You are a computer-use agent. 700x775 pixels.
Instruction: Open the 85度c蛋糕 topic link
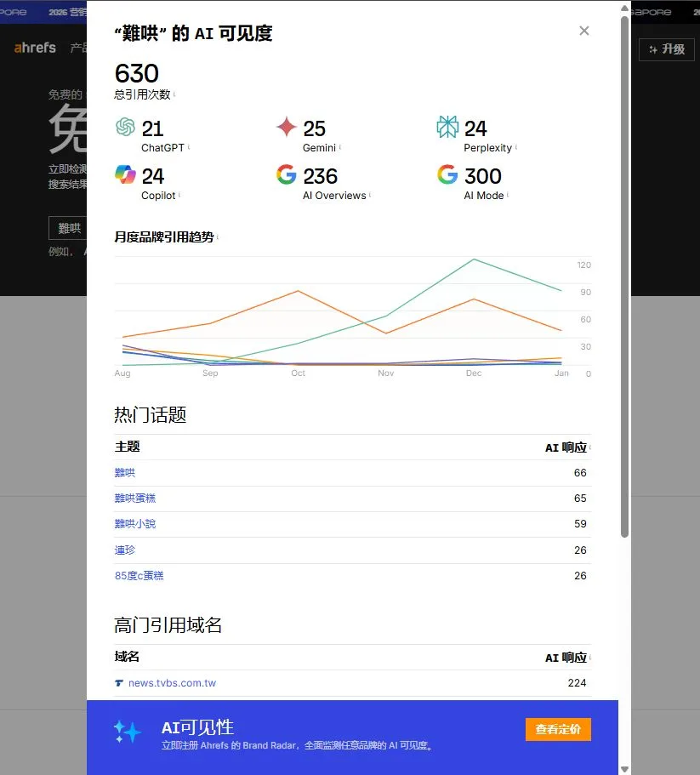point(139,576)
